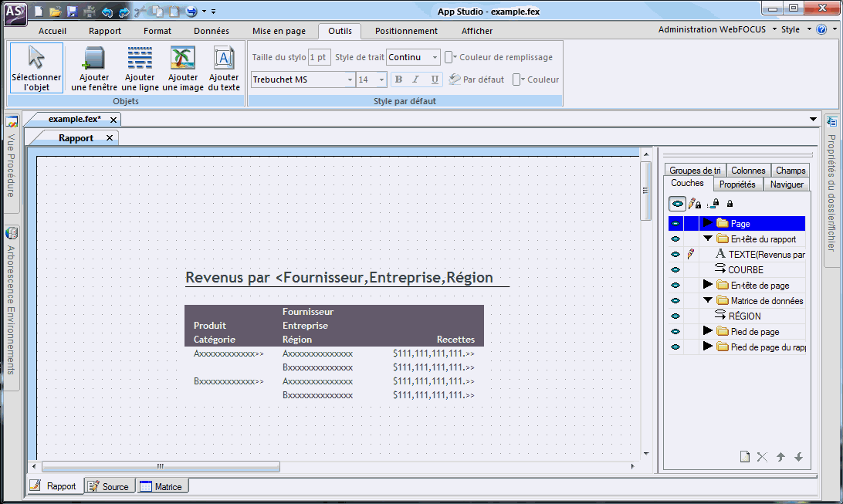Click the new layer page icon
This screenshot has width=843, height=504.
(745, 457)
